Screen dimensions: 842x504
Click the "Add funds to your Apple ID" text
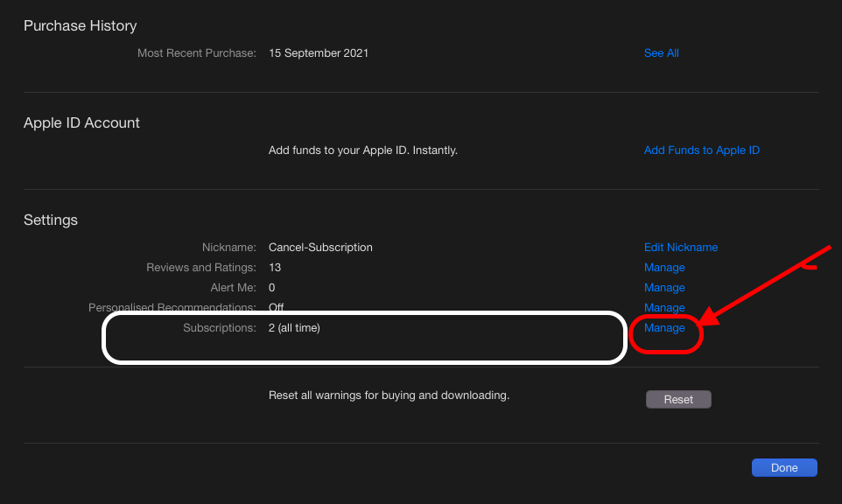coord(362,150)
